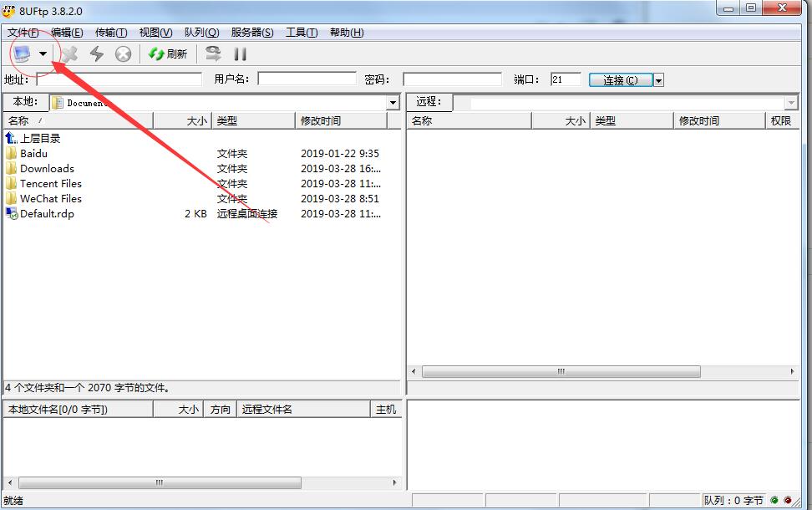Open the 文件(F) menu
The width and height of the screenshot is (812, 510).
[23, 33]
